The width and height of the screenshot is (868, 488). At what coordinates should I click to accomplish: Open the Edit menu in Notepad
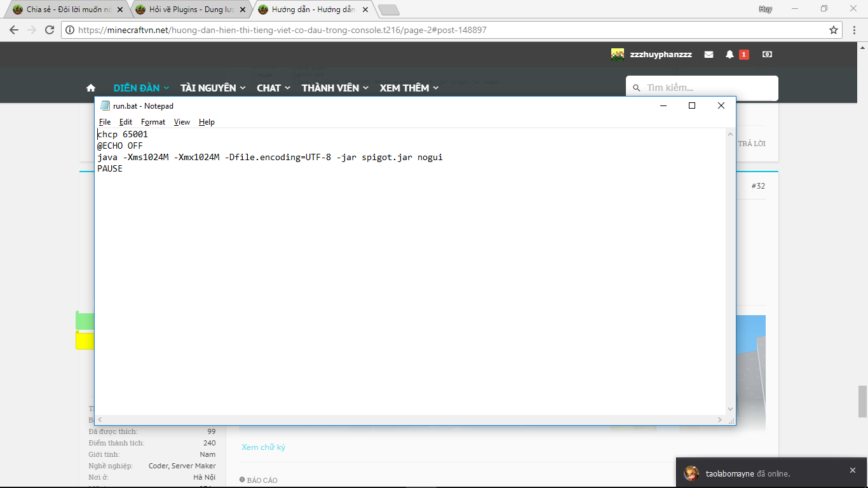126,122
